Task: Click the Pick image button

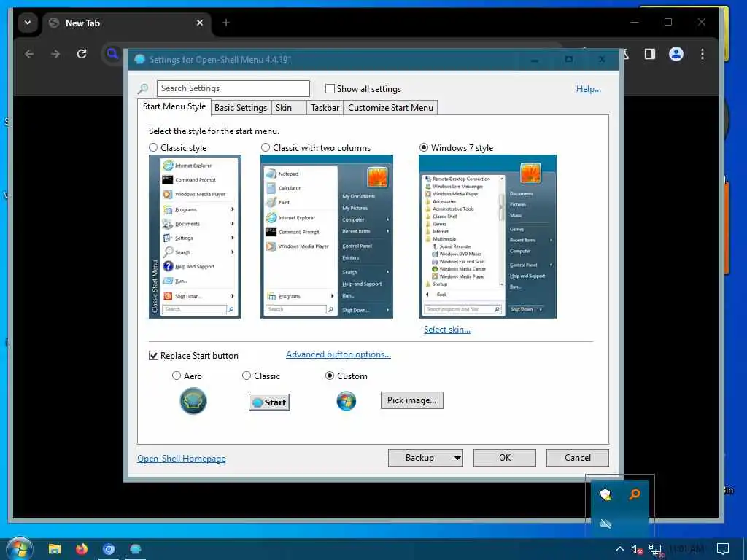Action: click(411, 400)
